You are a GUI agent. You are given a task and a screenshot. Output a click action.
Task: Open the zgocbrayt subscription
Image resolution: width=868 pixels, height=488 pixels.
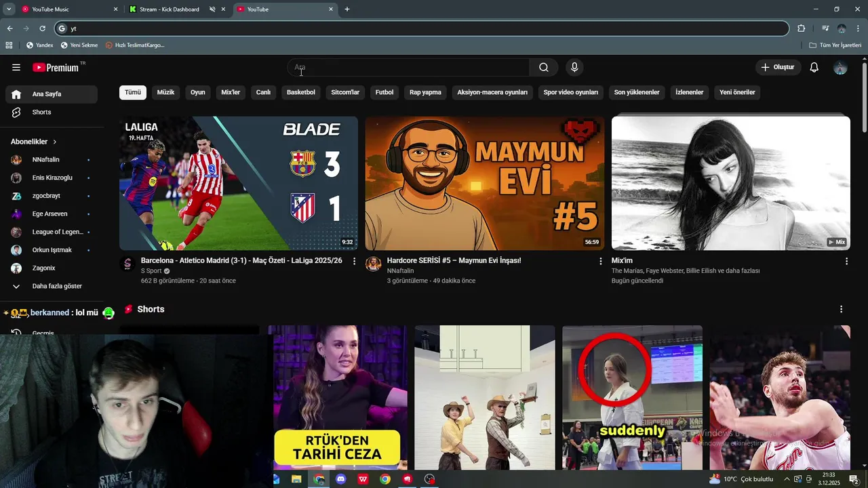[x=52, y=196]
